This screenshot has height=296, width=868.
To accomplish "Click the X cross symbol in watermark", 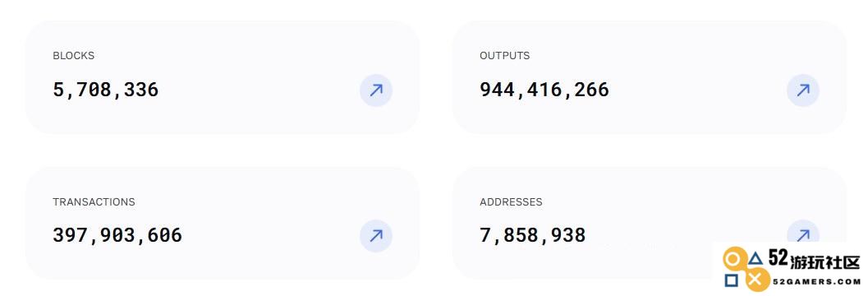I will click(755, 280).
